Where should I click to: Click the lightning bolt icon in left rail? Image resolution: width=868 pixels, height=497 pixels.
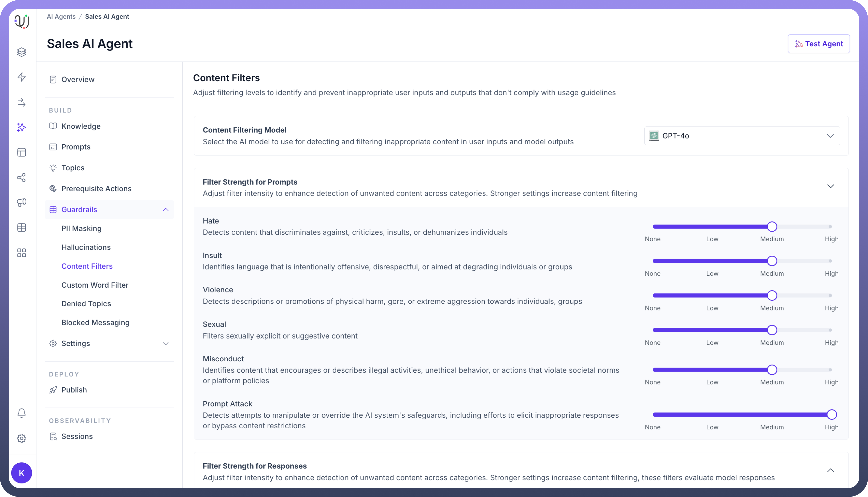point(21,77)
